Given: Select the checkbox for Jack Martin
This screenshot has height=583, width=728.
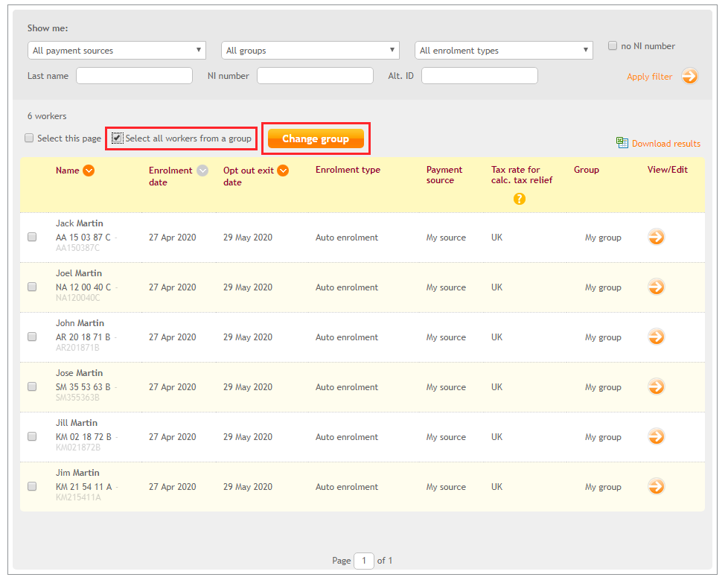Looking at the screenshot, I should click(x=32, y=237).
